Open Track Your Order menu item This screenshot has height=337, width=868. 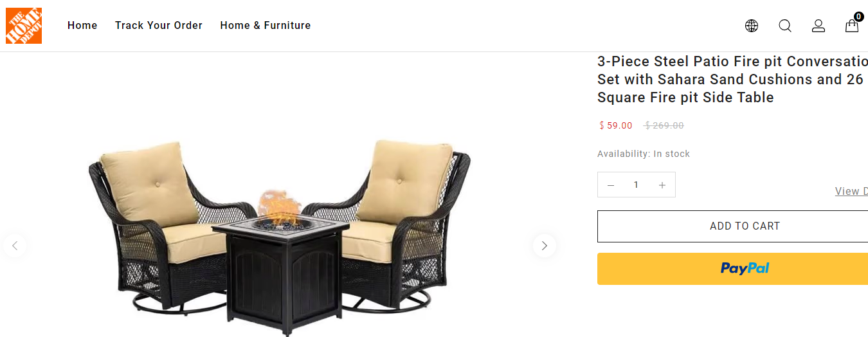pos(159,26)
